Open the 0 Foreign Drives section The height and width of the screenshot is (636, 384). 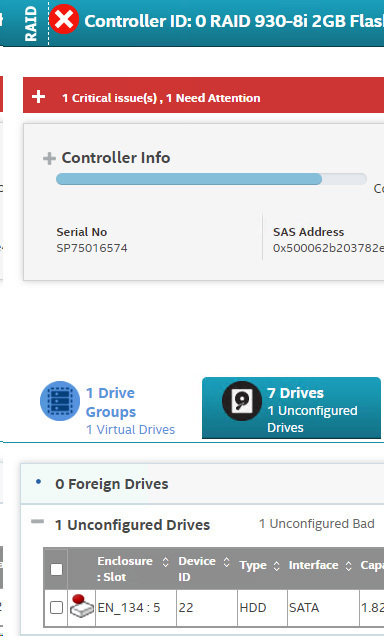tap(112, 484)
